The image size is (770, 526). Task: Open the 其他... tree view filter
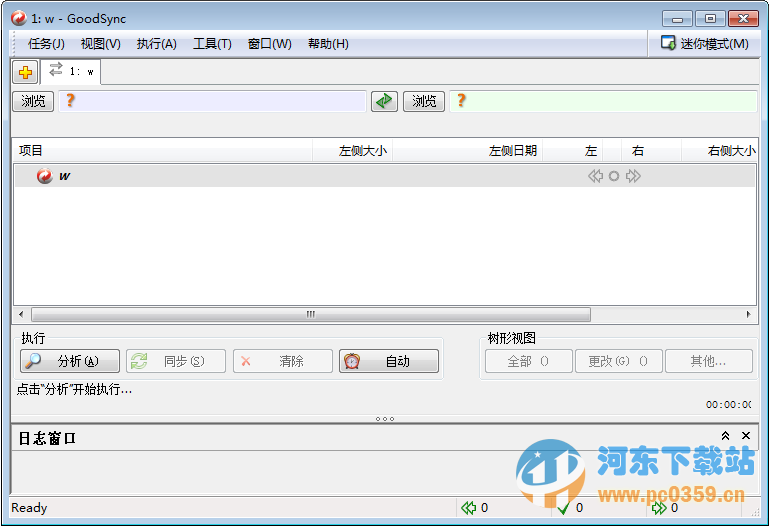(x=709, y=361)
